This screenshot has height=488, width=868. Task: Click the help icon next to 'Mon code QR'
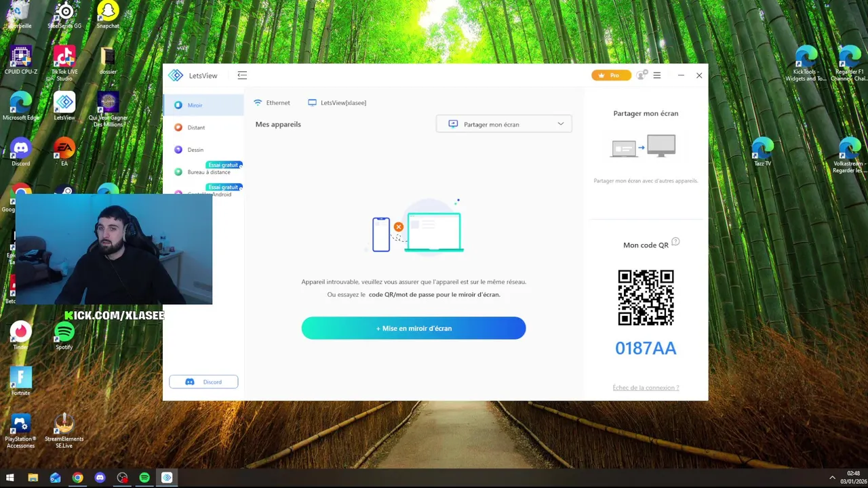(x=675, y=242)
